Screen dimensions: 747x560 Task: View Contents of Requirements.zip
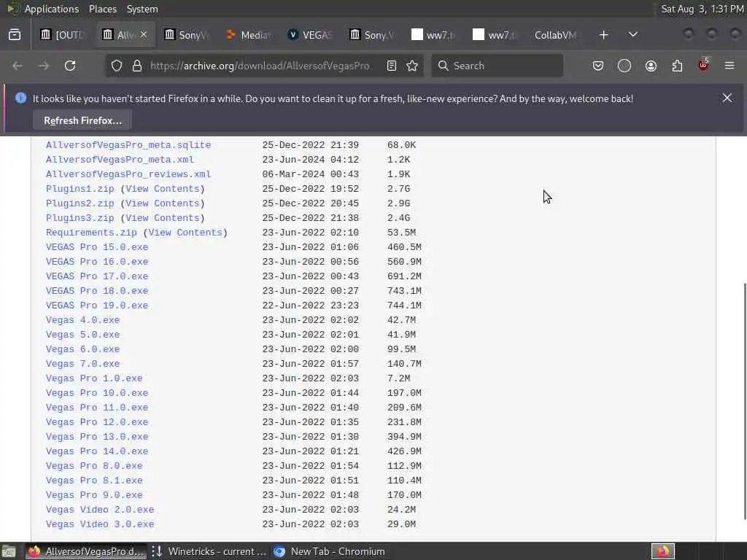(185, 233)
